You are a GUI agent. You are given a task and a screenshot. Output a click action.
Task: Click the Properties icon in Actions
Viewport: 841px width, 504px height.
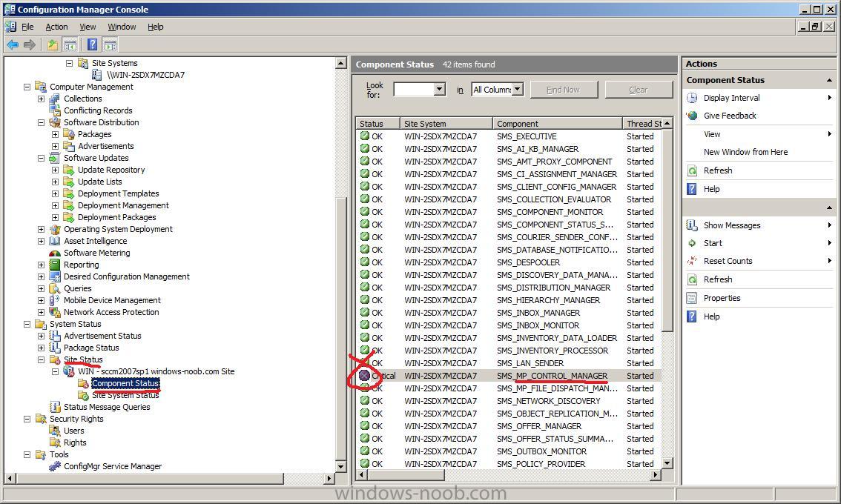692,298
